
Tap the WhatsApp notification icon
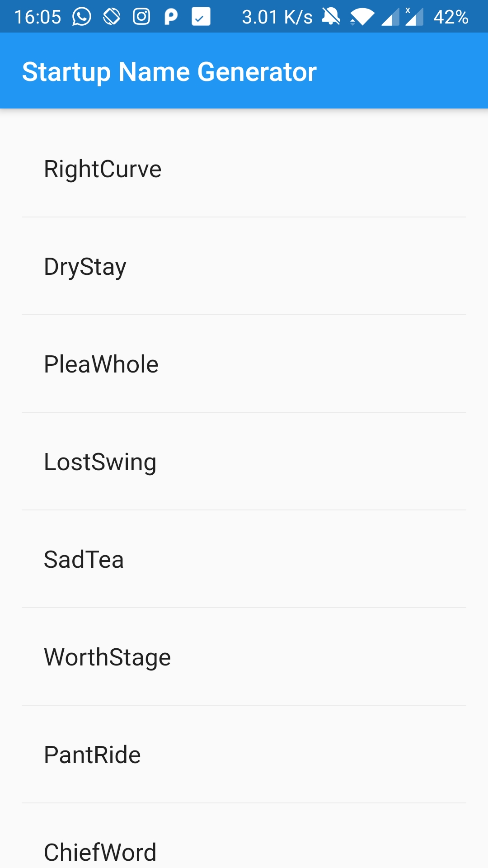point(82,17)
